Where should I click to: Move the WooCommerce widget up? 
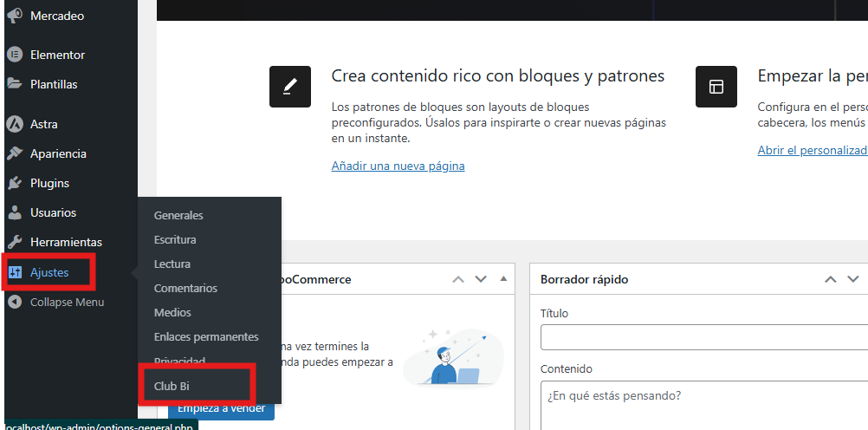tap(457, 279)
